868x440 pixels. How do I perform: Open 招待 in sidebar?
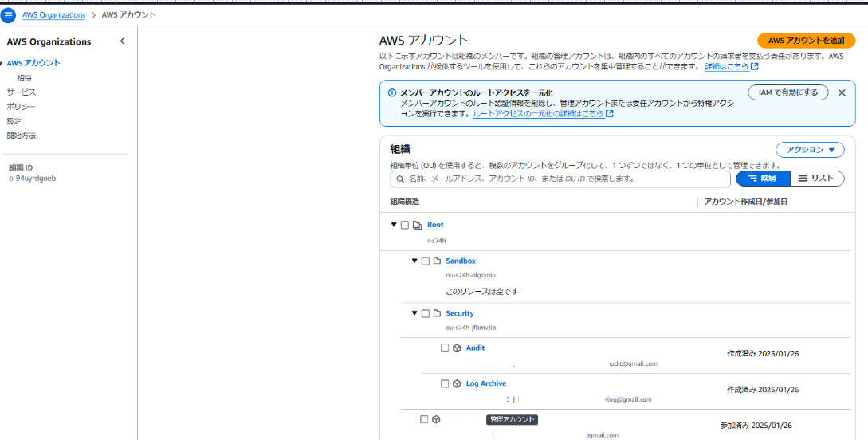tap(25, 78)
